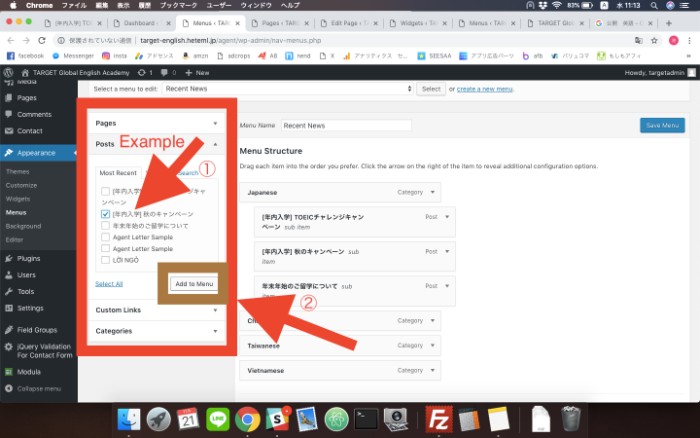Open the Comments section in sidebar
This screenshot has height=438, width=700.
pos(34,114)
